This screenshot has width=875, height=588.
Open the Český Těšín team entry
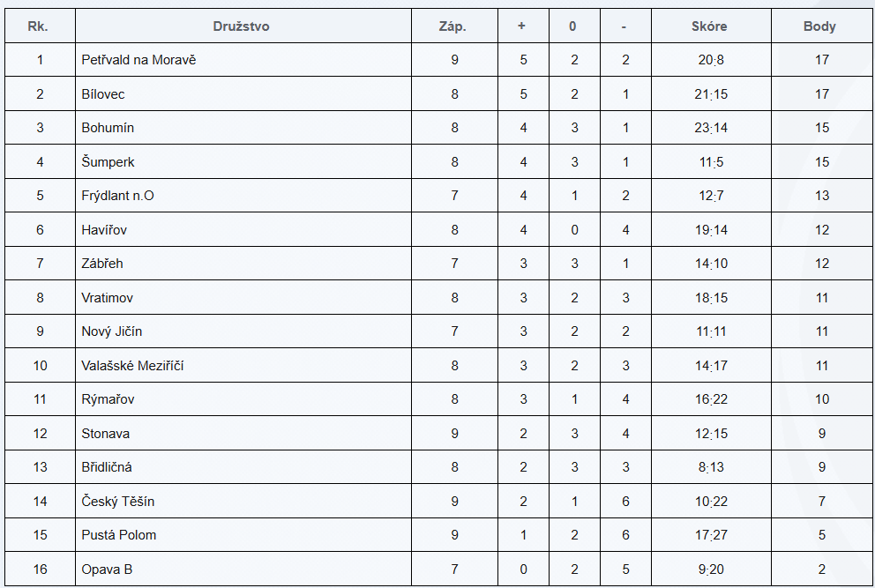[117, 502]
